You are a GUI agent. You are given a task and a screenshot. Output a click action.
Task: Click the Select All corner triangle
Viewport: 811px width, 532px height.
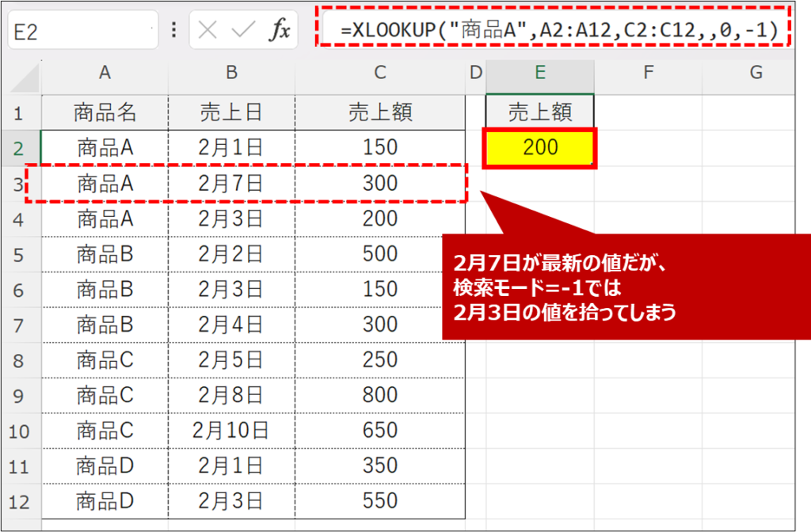pos(24,78)
